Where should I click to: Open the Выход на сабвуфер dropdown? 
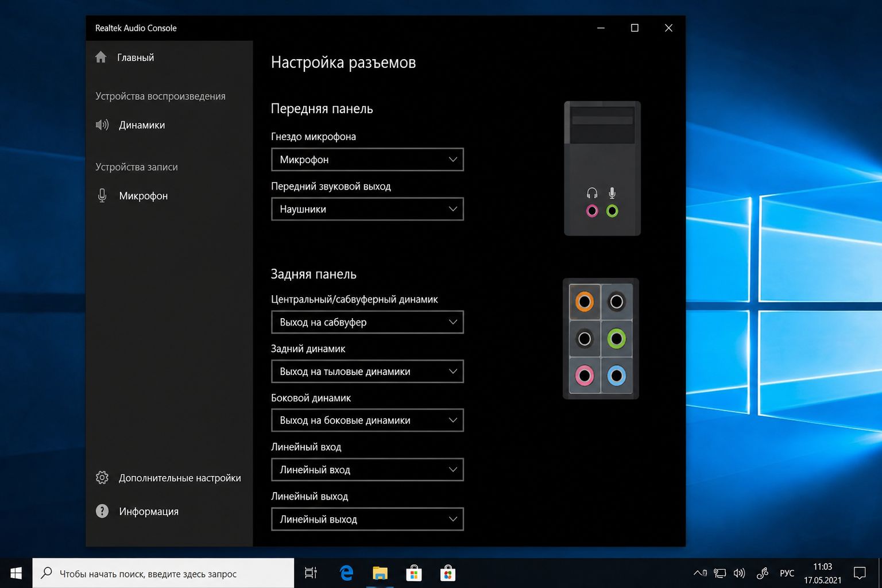point(367,322)
